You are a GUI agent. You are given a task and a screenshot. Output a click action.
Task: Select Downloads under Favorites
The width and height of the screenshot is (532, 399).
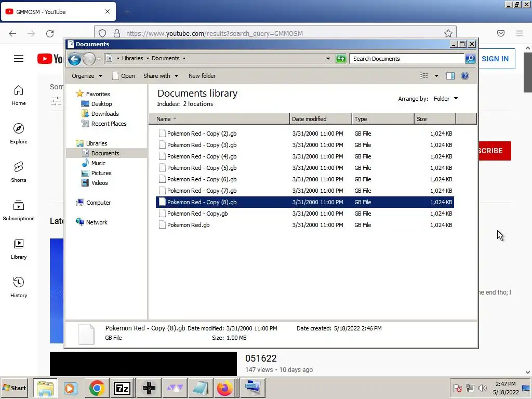point(105,114)
